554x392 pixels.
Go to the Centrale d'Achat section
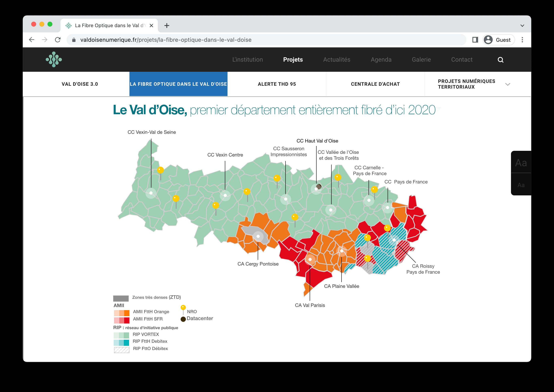[375, 84]
